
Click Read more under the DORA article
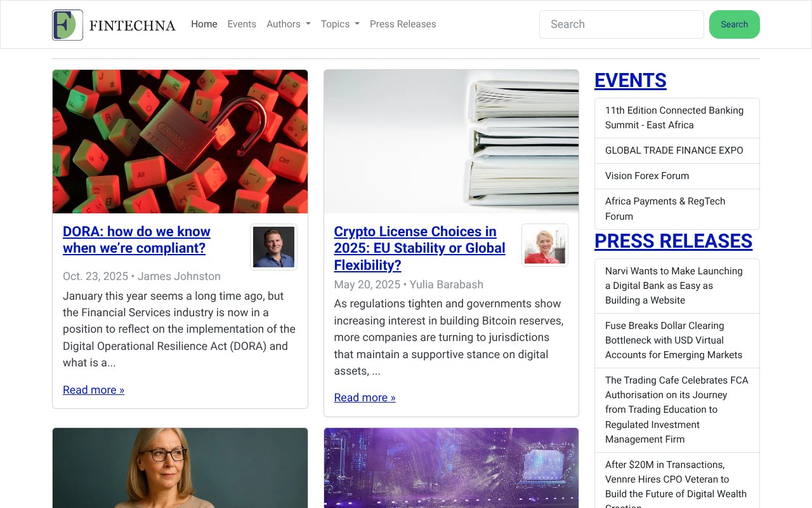point(93,389)
